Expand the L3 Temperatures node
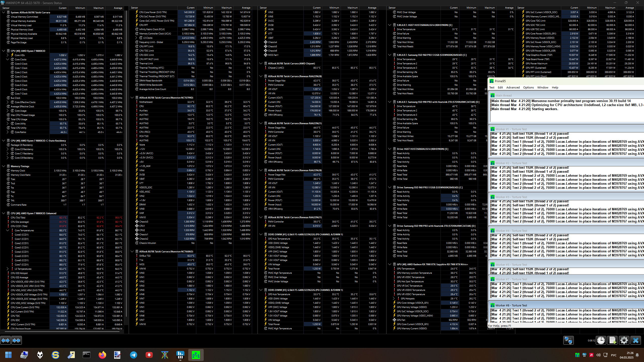The image size is (644, 362). 8,269
